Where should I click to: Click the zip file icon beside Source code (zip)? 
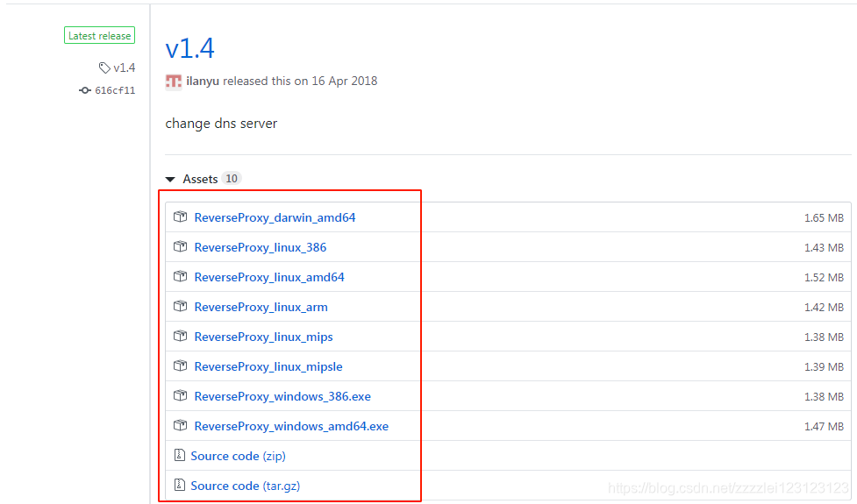pyautogui.click(x=179, y=455)
